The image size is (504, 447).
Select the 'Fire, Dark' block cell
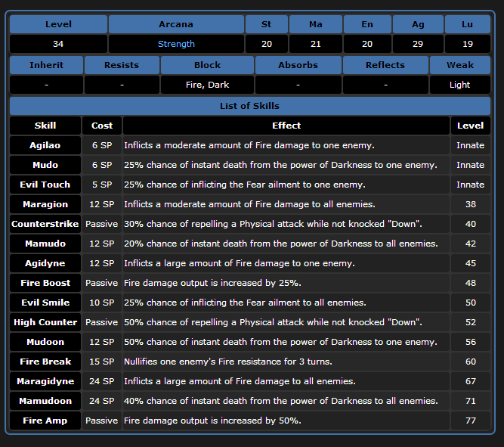click(x=207, y=85)
